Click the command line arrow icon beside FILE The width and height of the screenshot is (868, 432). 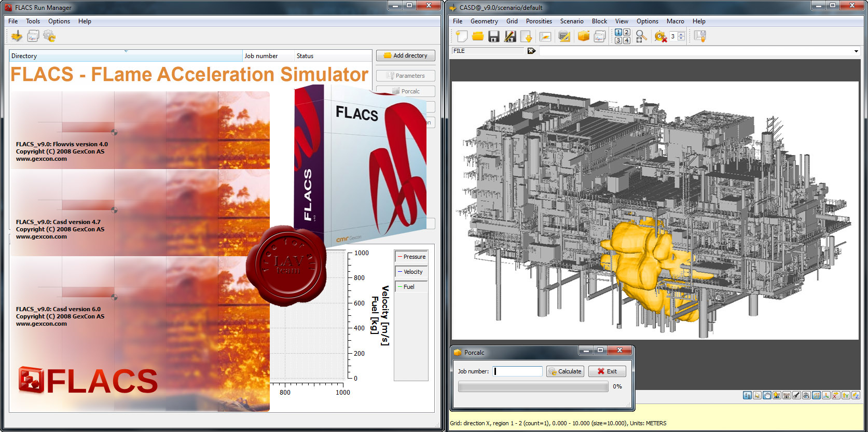click(x=531, y=51)
